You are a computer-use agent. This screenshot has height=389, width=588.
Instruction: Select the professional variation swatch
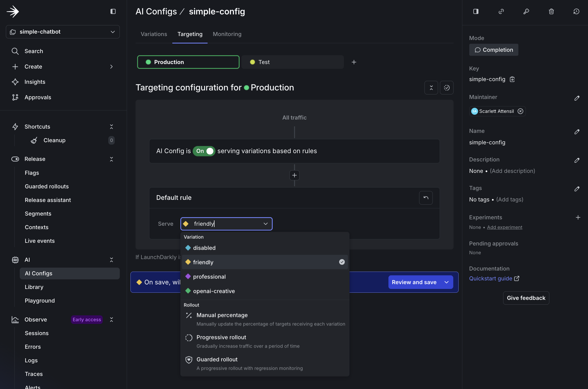pyautogui.click(x=188, y=277)
